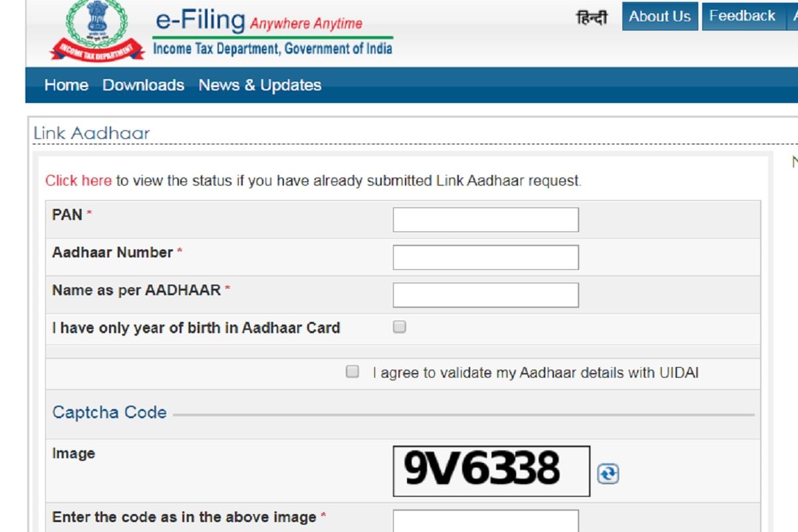
Task: Open News & Updates
Action: coord(259,85)
